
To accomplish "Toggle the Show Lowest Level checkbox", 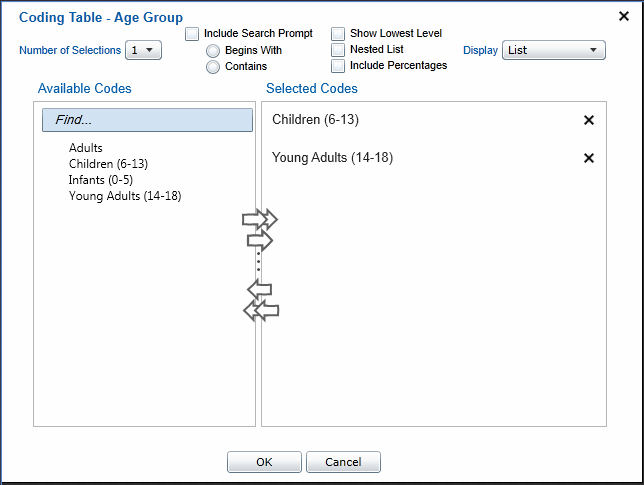I will 338,34.
